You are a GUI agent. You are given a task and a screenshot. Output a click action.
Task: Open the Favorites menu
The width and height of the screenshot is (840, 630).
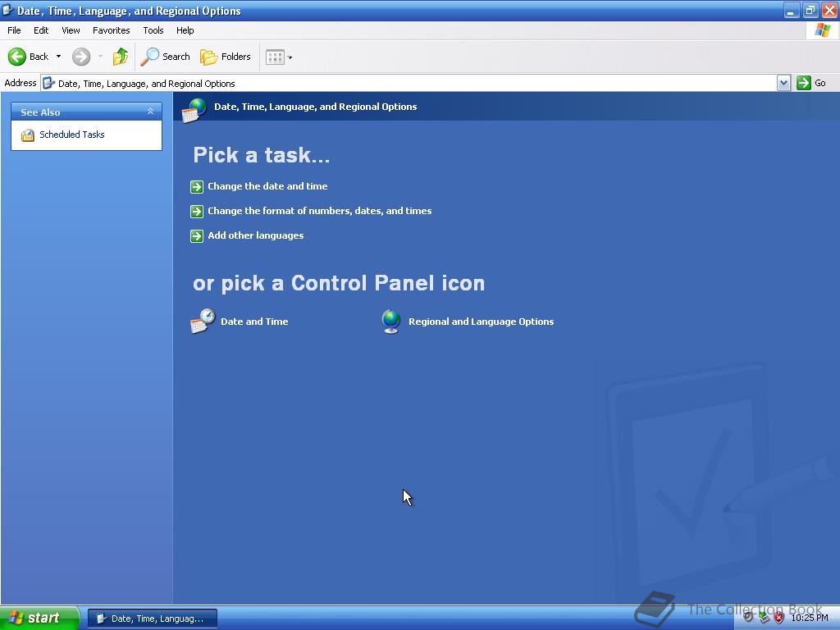111,30
